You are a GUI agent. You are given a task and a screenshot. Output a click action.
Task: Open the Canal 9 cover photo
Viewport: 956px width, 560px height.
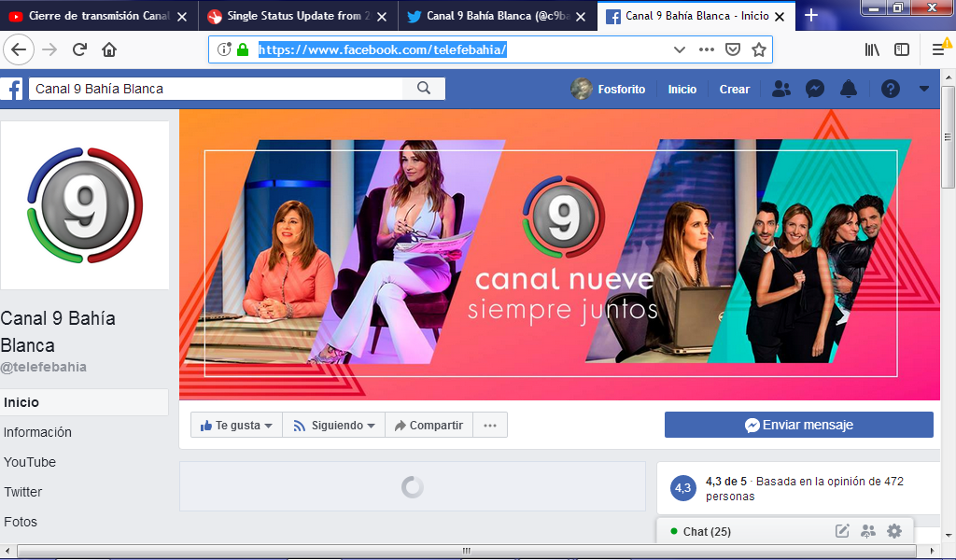click(559, 255)
